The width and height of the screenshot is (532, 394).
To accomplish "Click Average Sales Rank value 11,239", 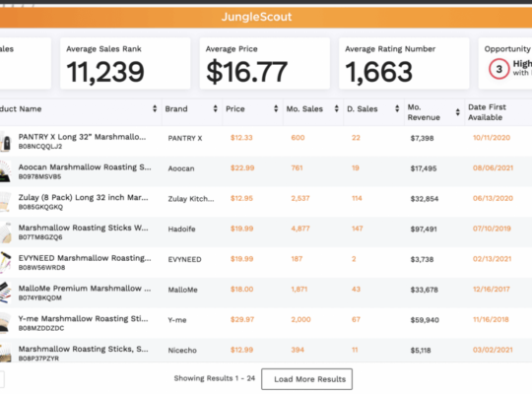I will point(105,72).
